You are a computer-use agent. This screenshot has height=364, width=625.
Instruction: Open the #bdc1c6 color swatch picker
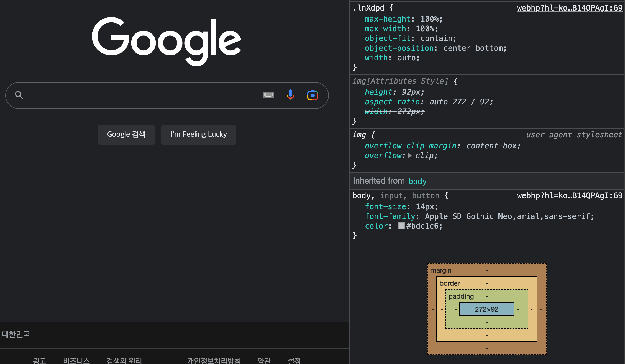[401, 226]
